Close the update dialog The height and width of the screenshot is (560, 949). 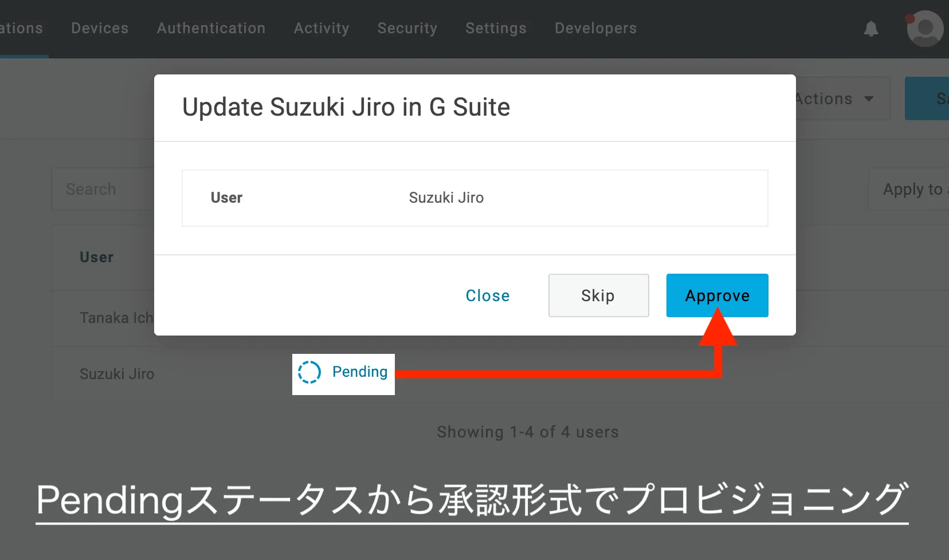(x=487, y=295)
